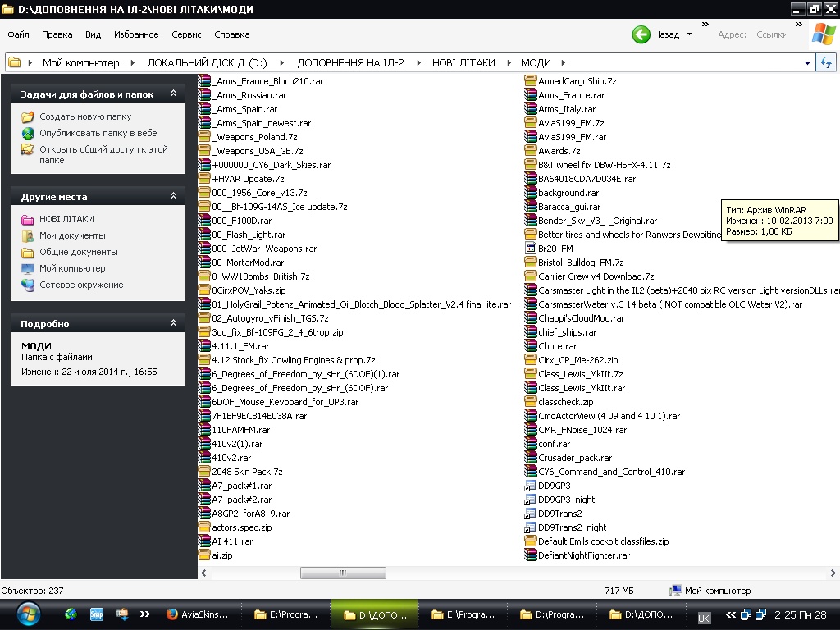Select the Baracca_gui.rar archive icon
840x630 pixels.
[x=531, y=206]
